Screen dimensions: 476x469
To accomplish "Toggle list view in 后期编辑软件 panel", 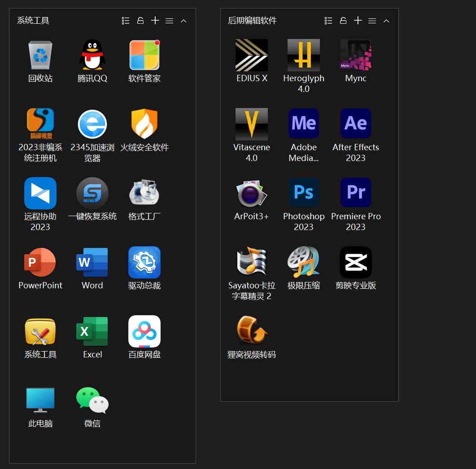I will 328,21.
